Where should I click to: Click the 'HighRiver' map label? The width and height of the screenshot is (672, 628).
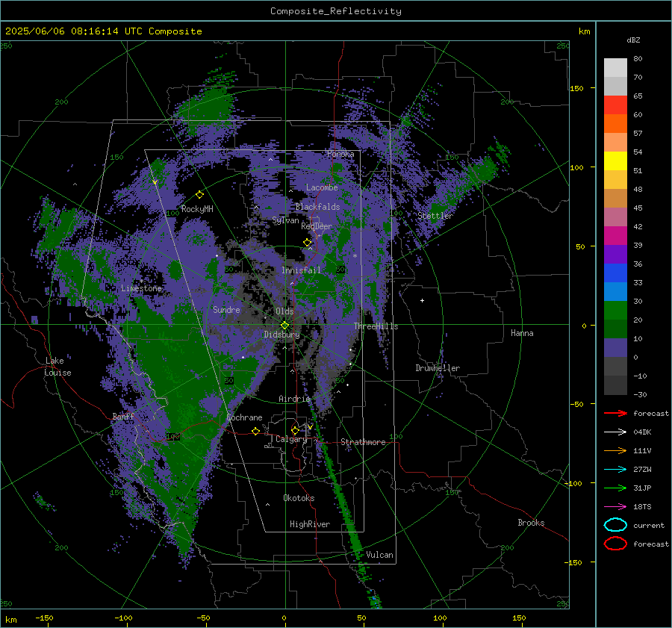tap(310, 524)
